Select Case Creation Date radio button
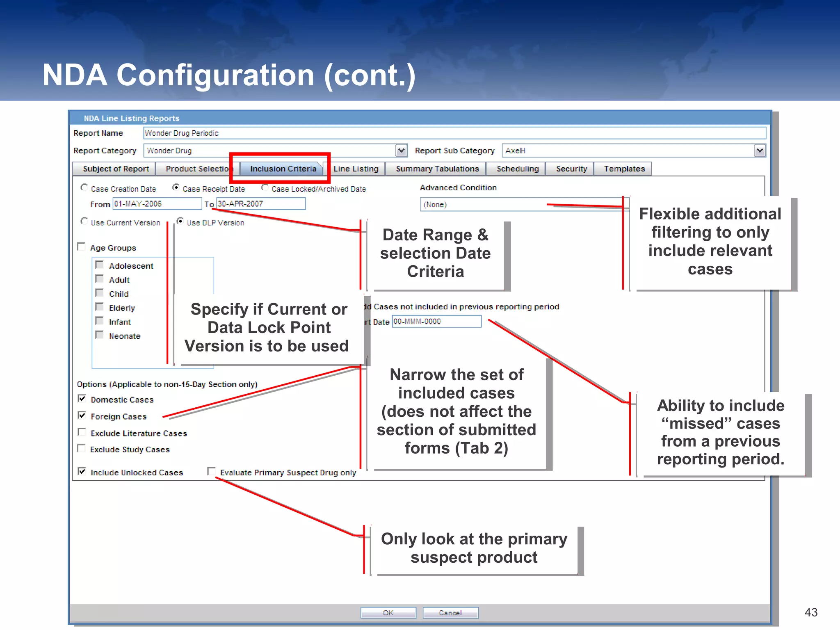 tap(84, 187)
